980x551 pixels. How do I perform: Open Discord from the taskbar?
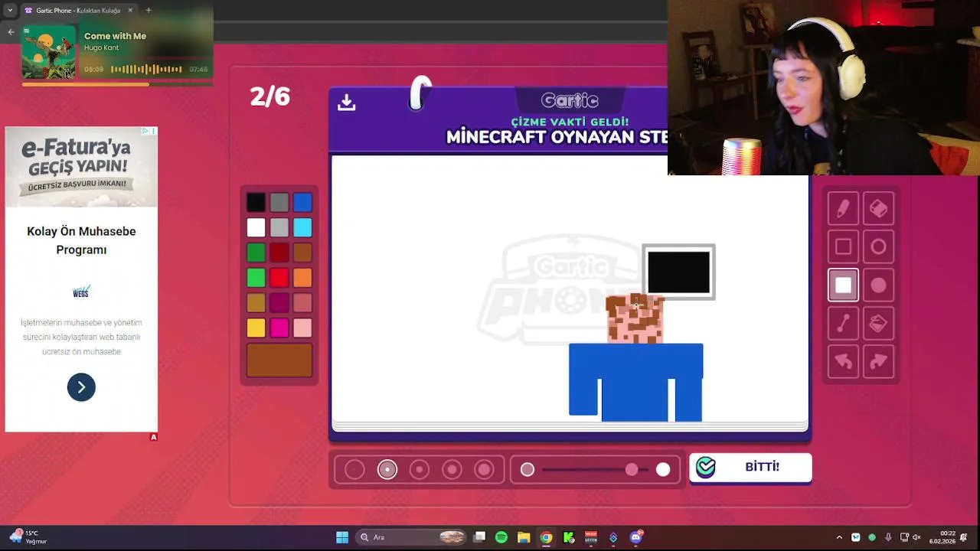(635, 537)
